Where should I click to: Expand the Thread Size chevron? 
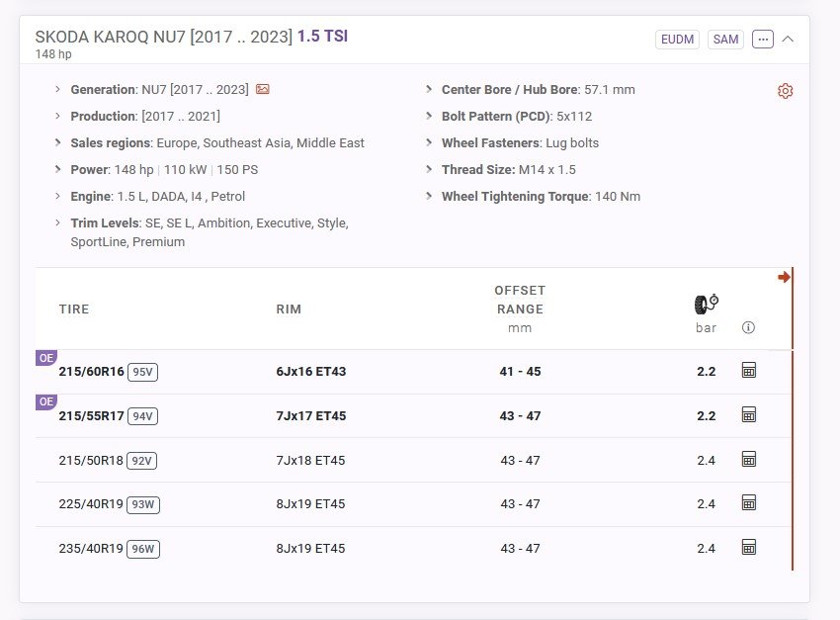[429, 170]
